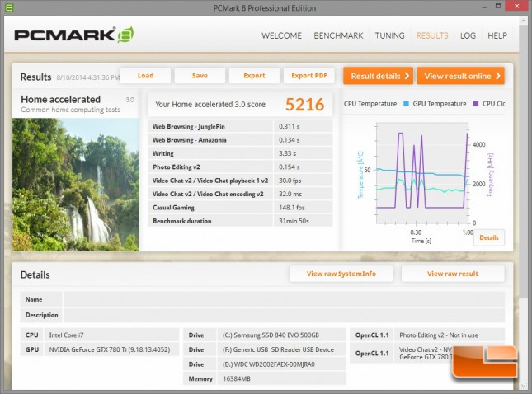Image resolution: width=532 pixels, height=394 pixels.
Task: Click the Description input field
Action: point(284,315)
